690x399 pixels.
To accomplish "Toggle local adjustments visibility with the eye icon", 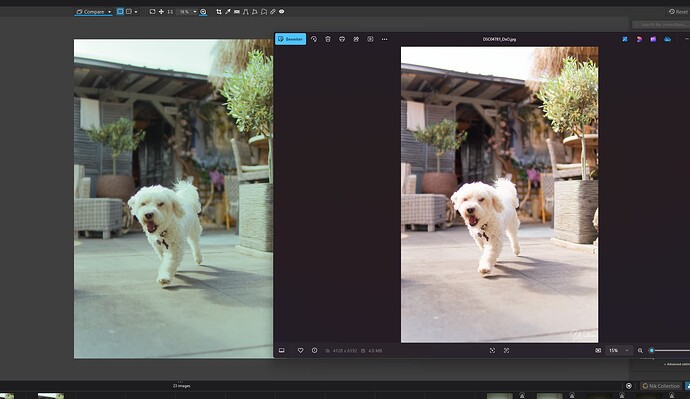I will [282, 12].
